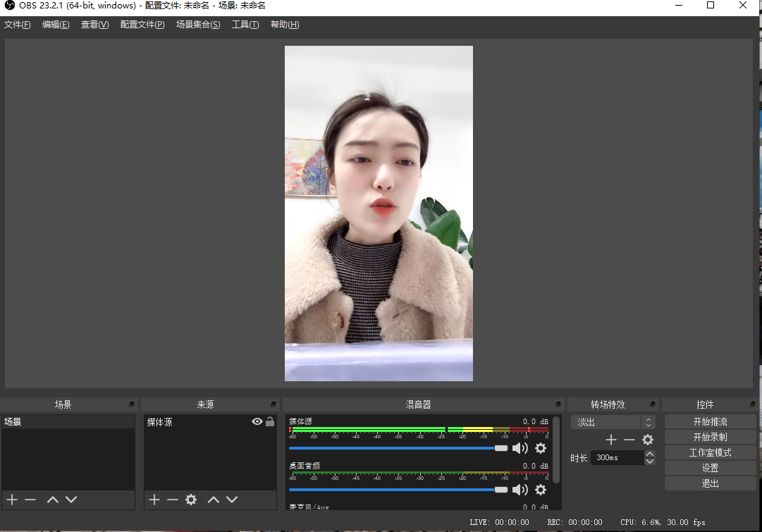
Task: Click the 开始录制 button
Action: click(710, 437)
